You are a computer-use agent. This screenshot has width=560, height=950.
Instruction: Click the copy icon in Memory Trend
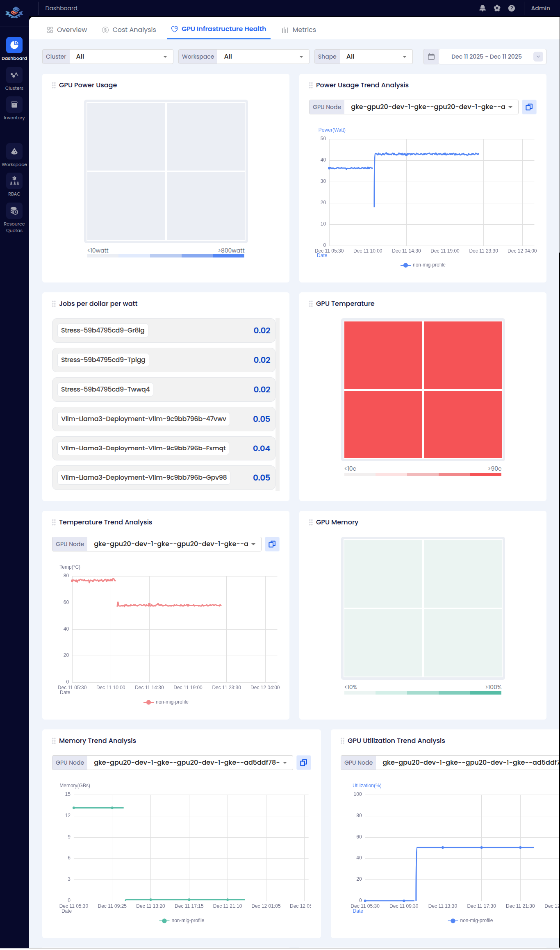(304, 763)
